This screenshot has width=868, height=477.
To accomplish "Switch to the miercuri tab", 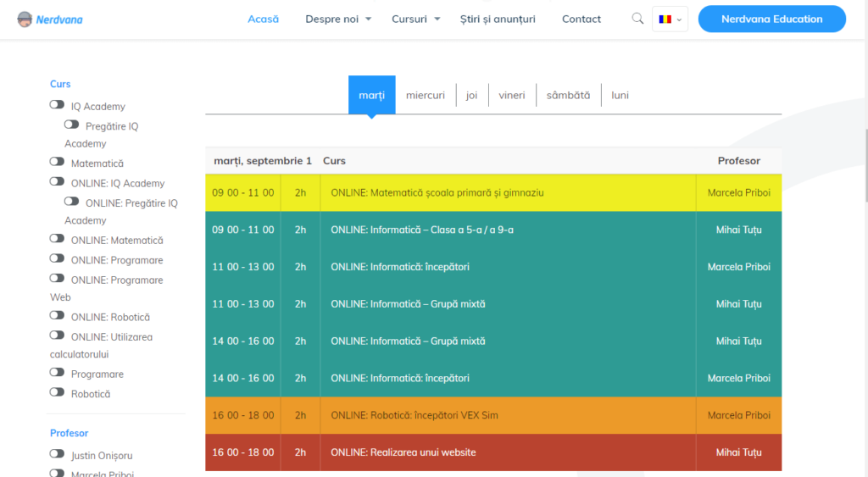I will point(426,95).
